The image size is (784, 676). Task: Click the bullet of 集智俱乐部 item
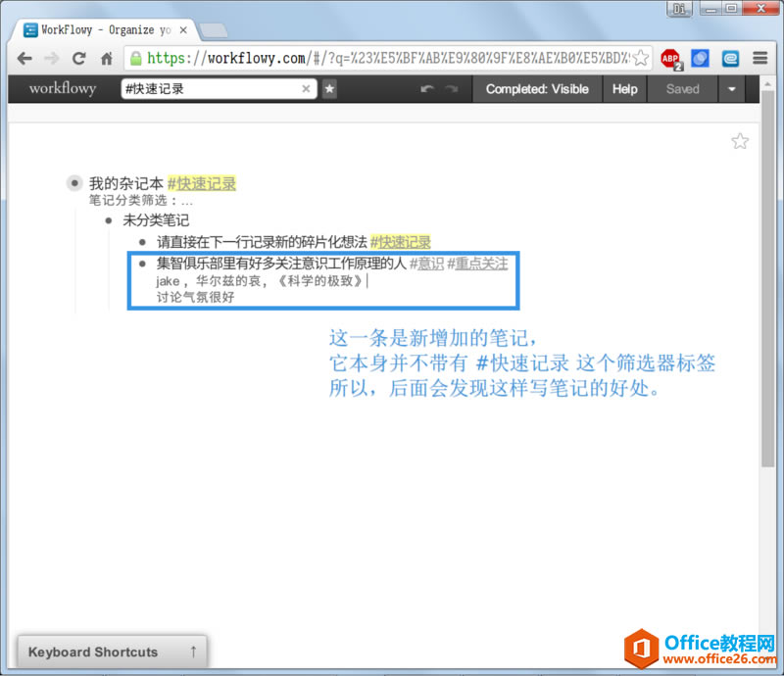tap(142, 264)
